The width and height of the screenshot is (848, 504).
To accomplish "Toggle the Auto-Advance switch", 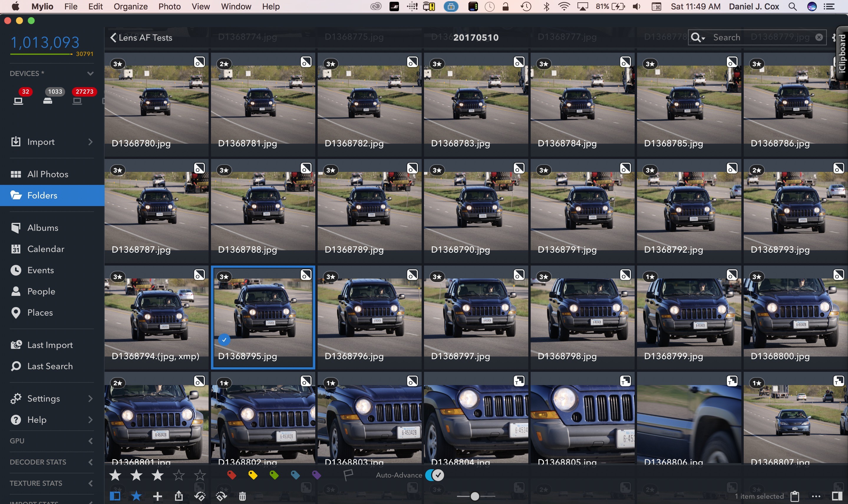I will pyautogui.click(x=435, y=475).
